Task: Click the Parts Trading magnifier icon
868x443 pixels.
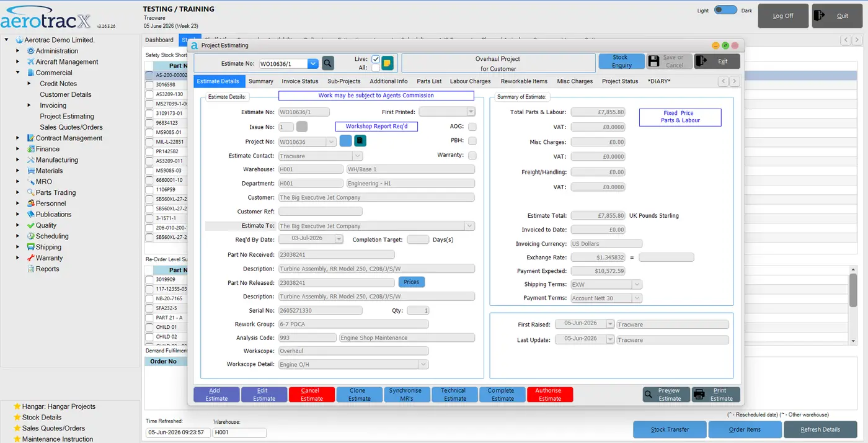Action: click(x=30, y=192)
